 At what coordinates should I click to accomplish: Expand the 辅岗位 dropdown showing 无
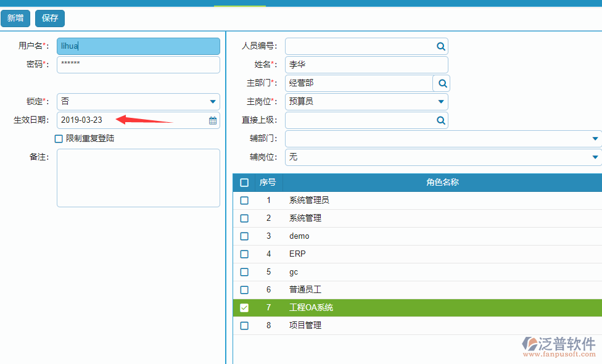[595, 157]
